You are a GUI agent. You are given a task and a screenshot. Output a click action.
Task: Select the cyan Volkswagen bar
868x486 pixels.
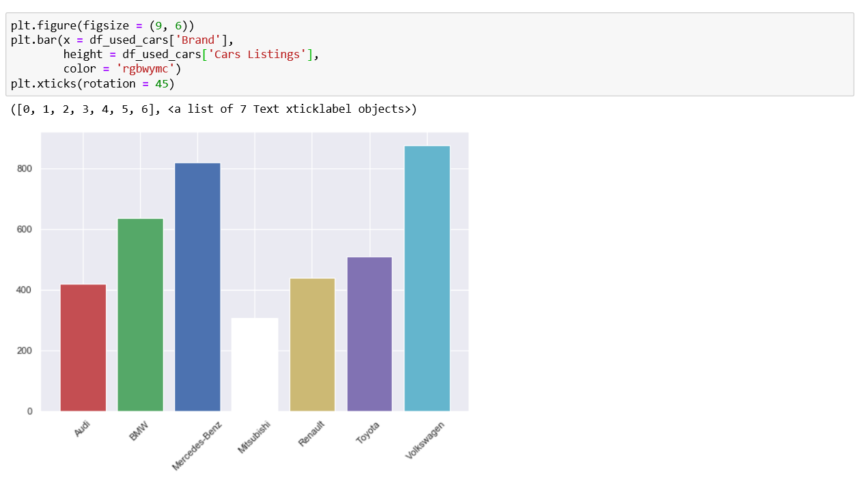coord(427,278)
